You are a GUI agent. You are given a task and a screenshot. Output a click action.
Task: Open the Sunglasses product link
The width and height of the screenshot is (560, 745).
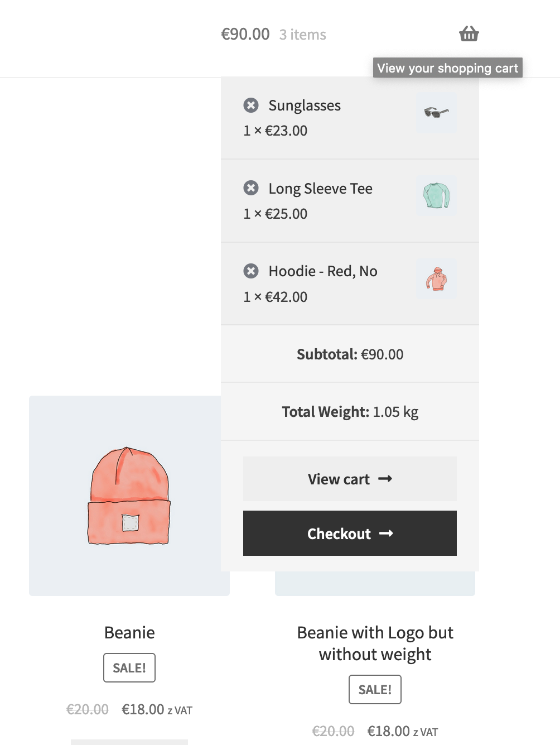click(x=305, y=105)
